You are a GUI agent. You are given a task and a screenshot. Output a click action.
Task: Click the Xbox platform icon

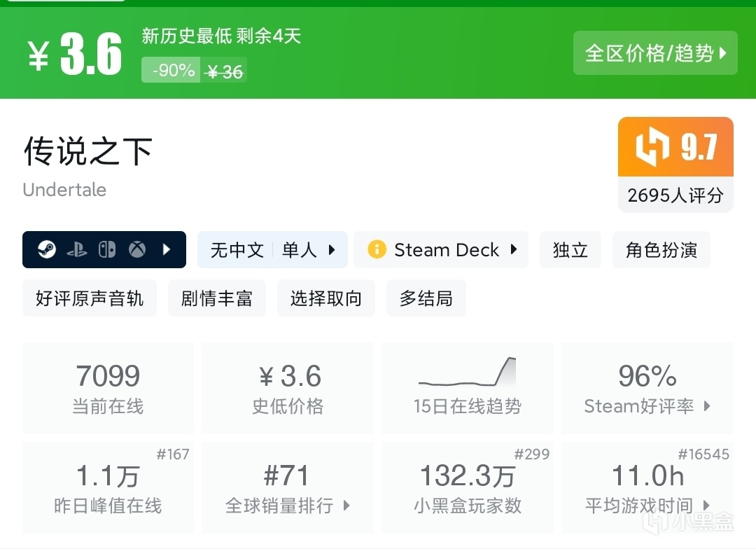pyautogui.click(x=136, y=250)
